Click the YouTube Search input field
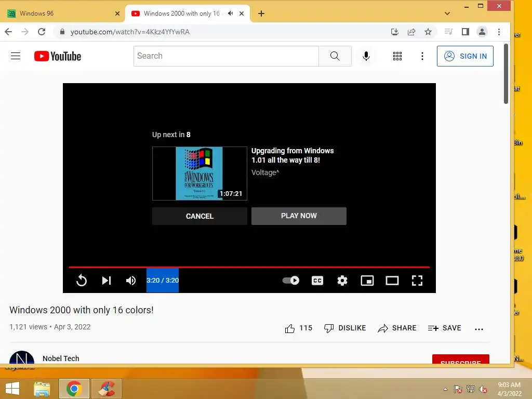The height and width of the screenshot is (399, 532). (x=226, y=56)
